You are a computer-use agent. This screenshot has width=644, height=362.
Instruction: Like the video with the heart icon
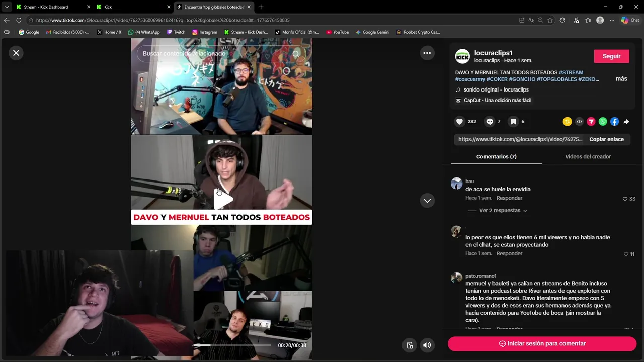[459, 121]
